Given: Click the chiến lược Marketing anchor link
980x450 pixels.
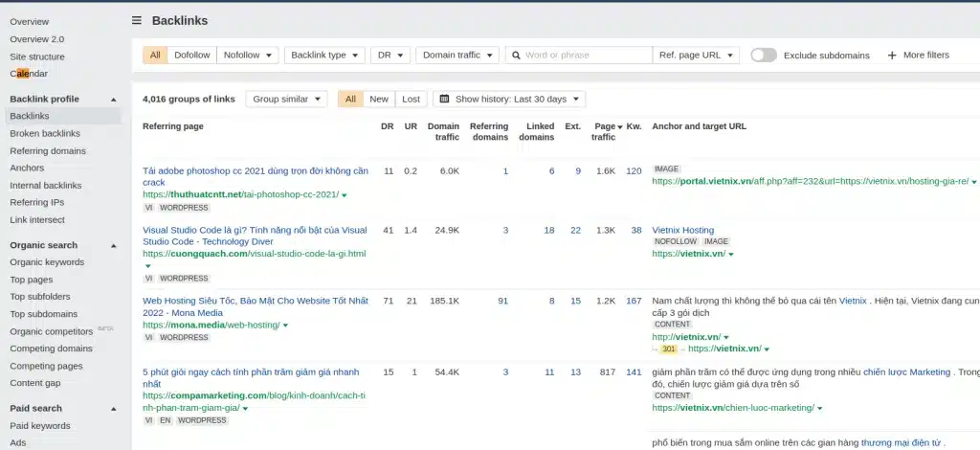Looking at the screenshot, I should tap(906, 371).
